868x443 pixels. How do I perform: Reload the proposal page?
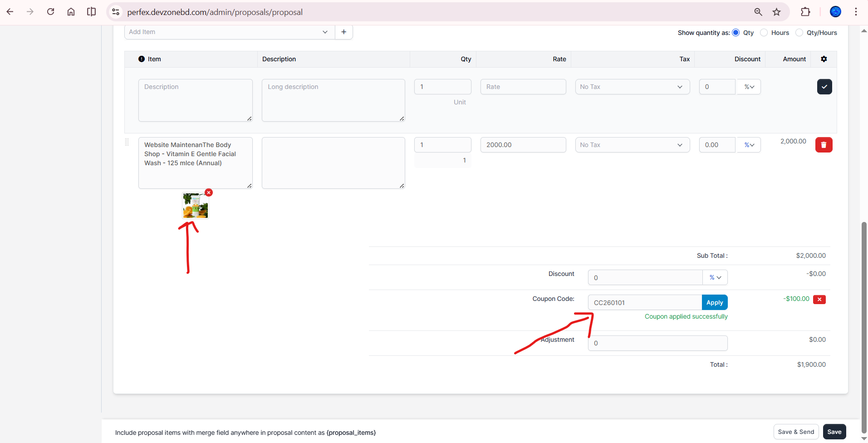pyautogui.click(x=51, y=12)
